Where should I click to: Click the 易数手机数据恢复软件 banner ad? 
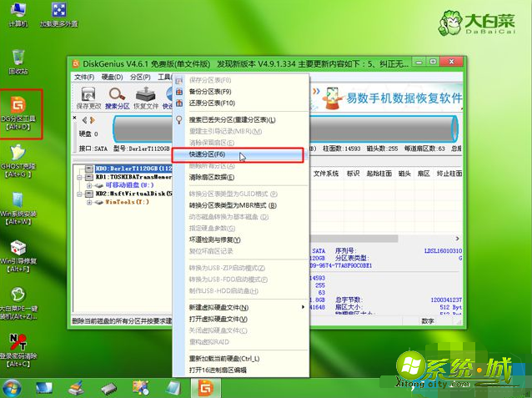coord(387,98)
